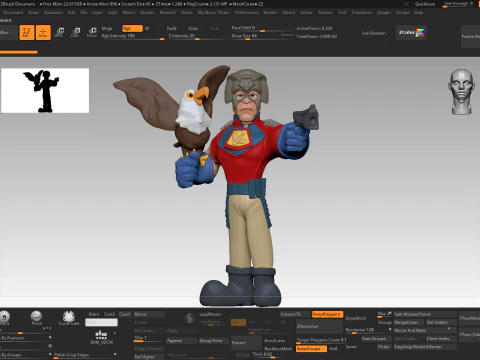Activate the Rotate transform icon

92,32
